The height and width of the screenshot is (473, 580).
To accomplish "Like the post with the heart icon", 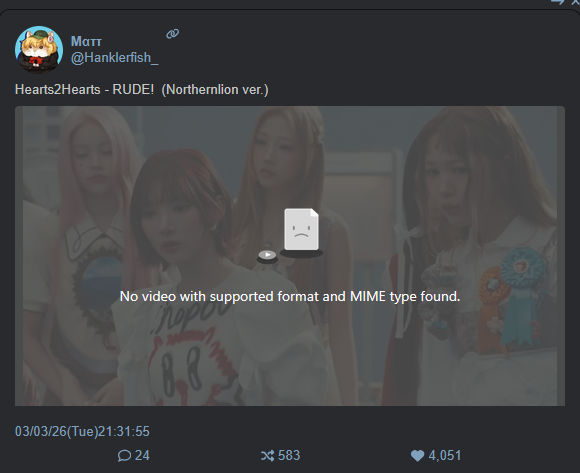I will pyautogui.click(x=418, y=456).
